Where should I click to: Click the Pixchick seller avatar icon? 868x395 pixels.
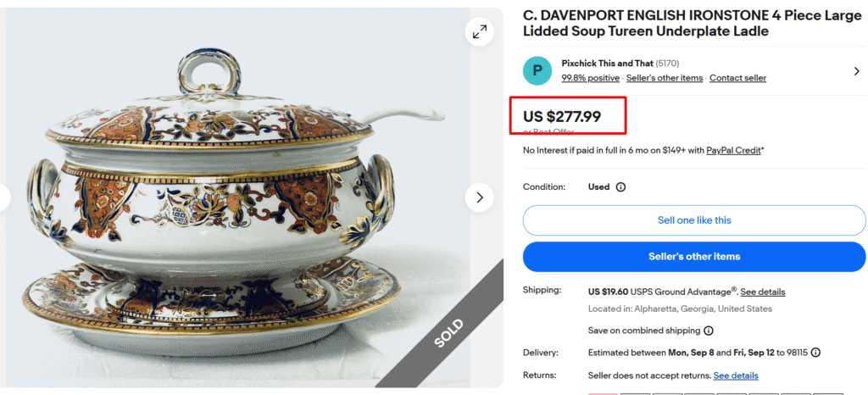537,70
